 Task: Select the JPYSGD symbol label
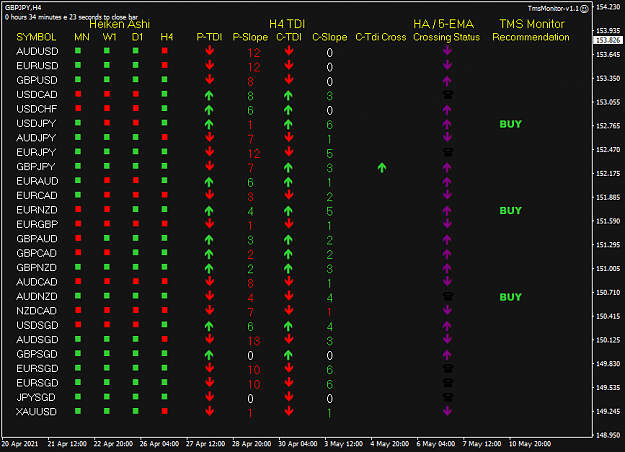click(36, 397)
